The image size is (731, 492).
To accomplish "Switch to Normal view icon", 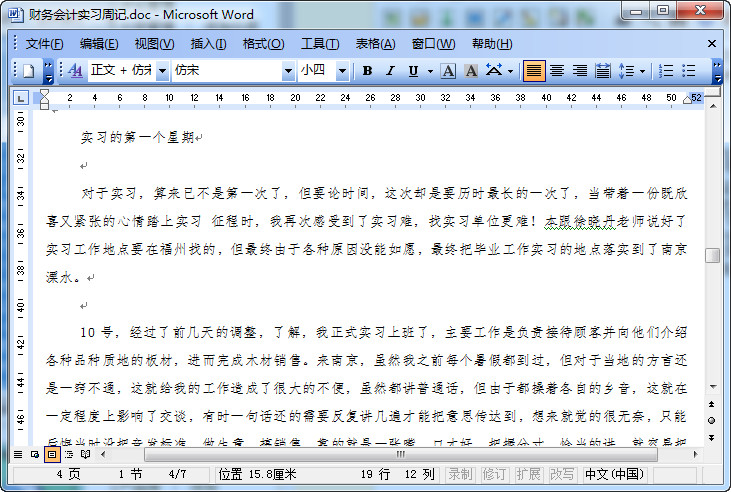I will (x=18, y=454).
